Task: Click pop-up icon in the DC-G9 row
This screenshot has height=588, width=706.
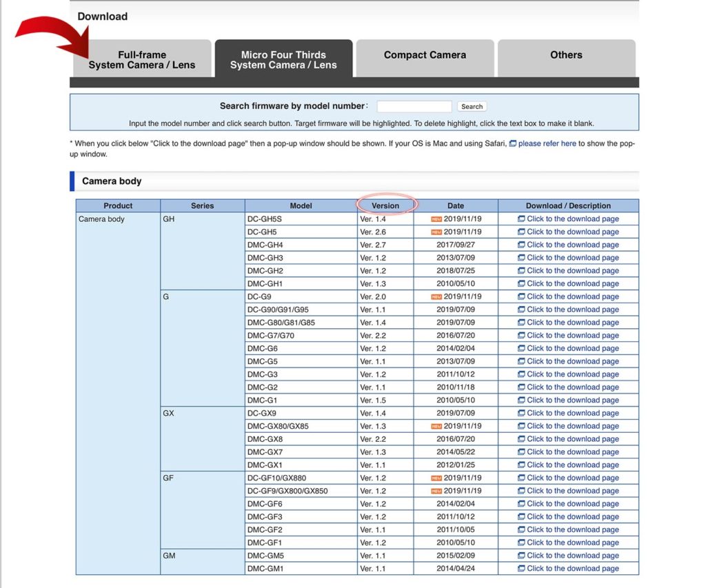Action: pyautogui.click(x=521, y=296)
